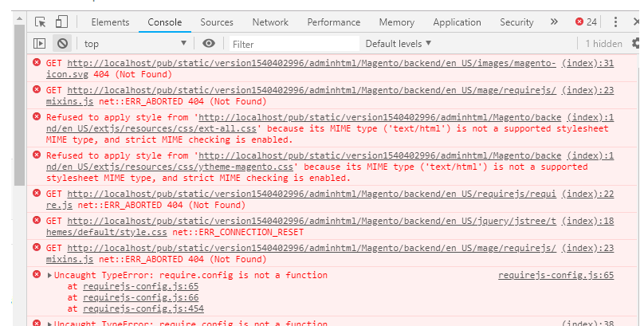Click the (index):31 source link

(587, 63)
